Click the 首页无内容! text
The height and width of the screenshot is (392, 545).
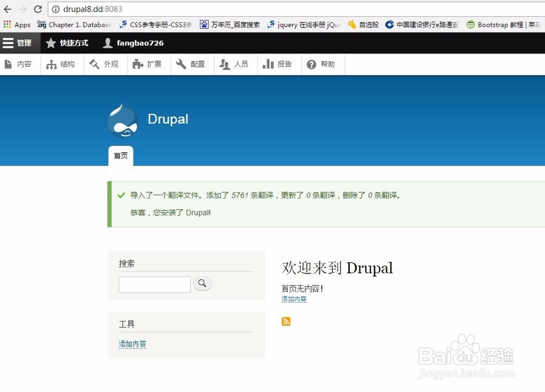pos(302,288)
